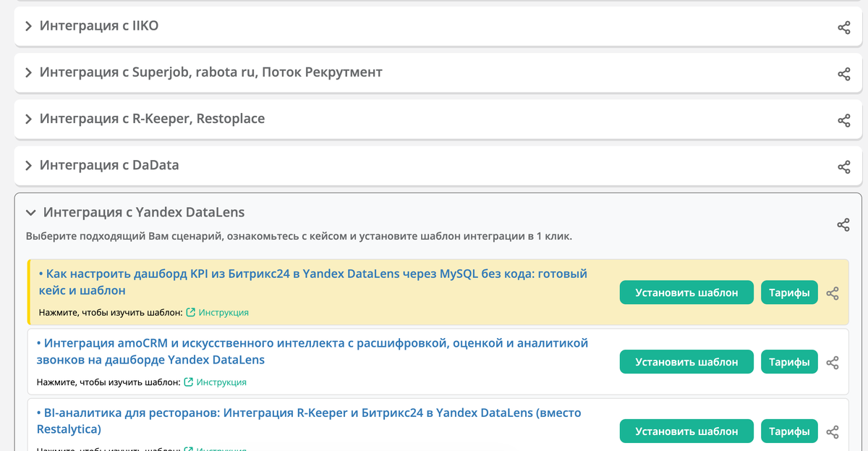Screen dimensions: 868x451
Task: Click external-link icon beside amoCRM template Инструкция
Action: 189,382
